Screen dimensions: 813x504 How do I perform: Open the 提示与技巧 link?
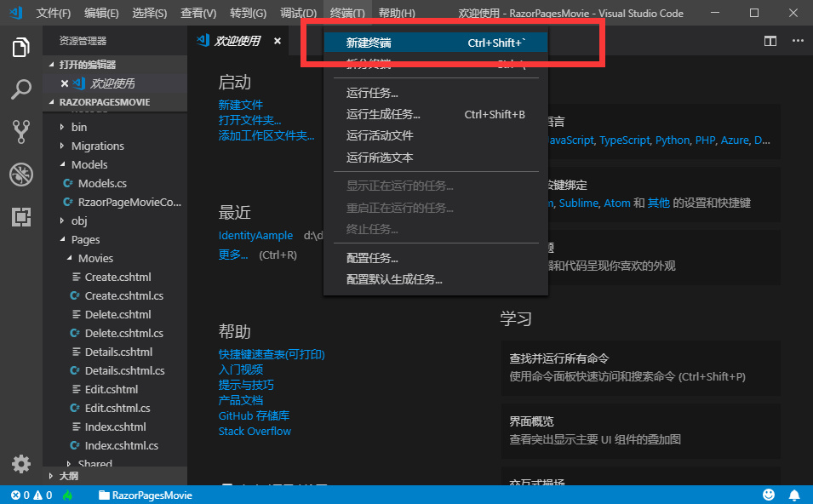[246, 386]
